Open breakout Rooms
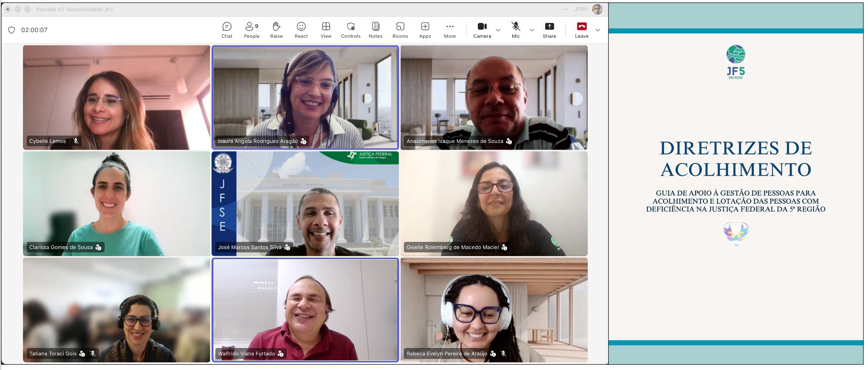The height and width of the screenshot is (370, 868). tap(400, 30)
